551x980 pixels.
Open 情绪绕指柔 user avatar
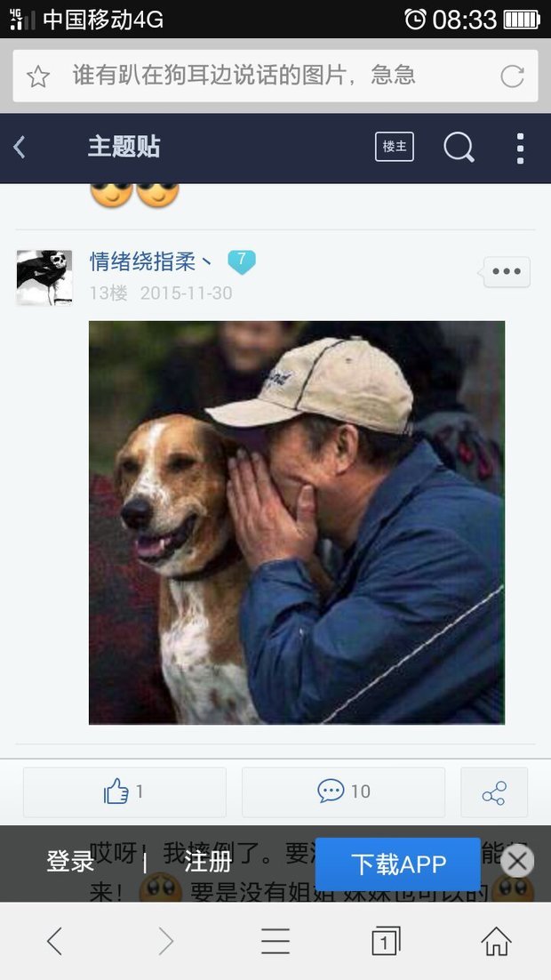coord(44,277)
